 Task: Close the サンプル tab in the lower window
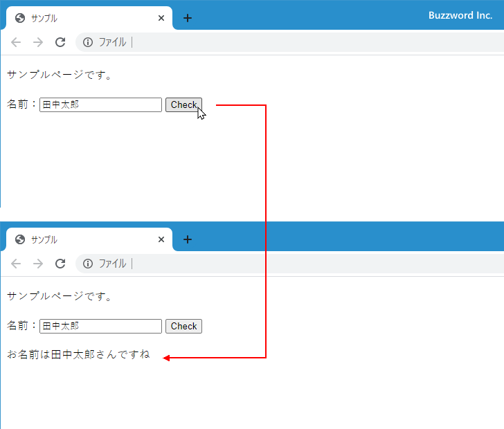pyautogui.click(x=161, y=239)
